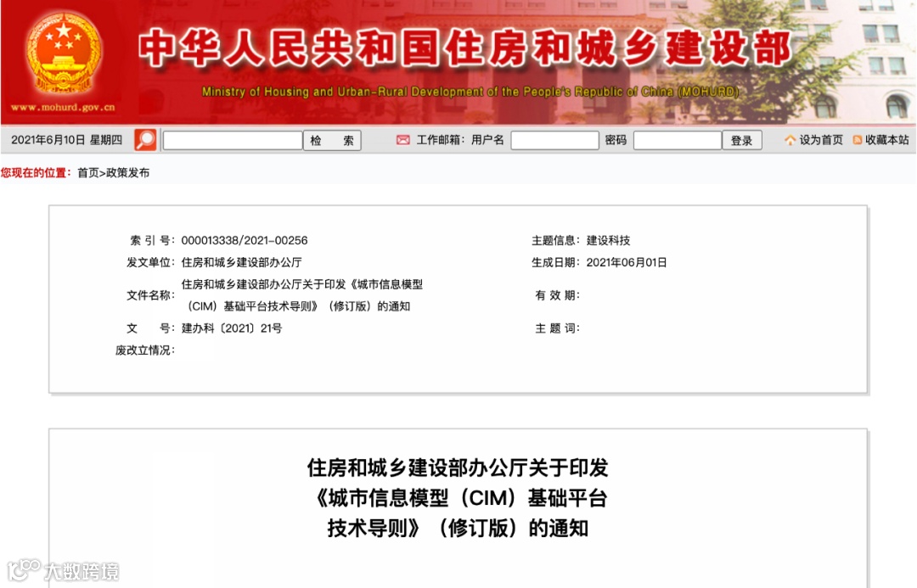Click document number 建办科〔2021〕21号

232,328
